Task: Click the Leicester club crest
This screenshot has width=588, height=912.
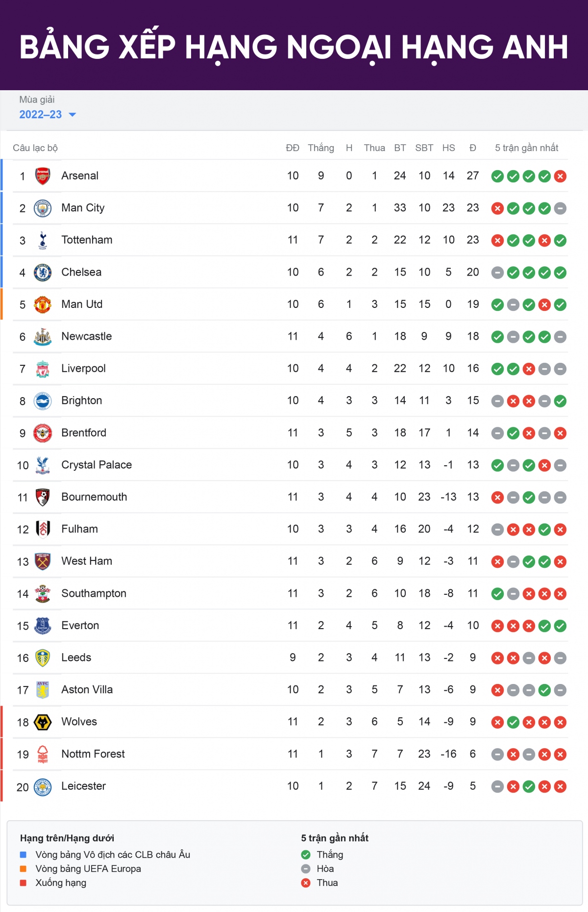Action: click(x=43, y=786)
